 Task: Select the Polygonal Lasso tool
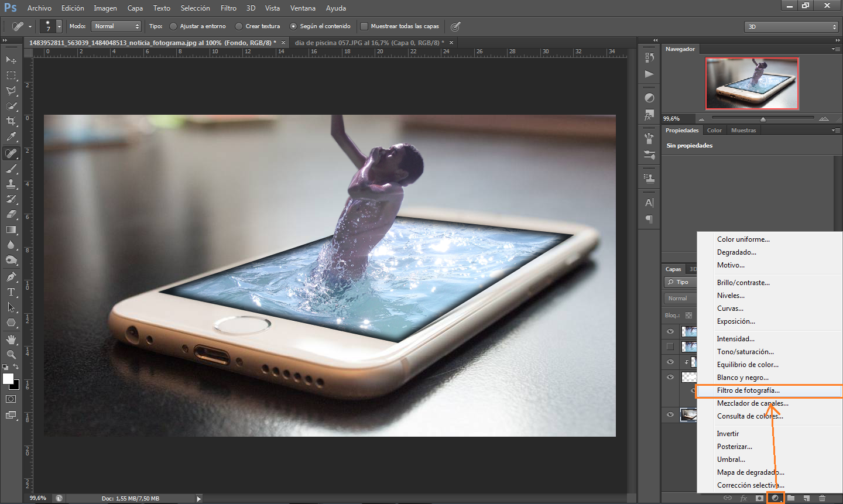(x=11, y=91)
